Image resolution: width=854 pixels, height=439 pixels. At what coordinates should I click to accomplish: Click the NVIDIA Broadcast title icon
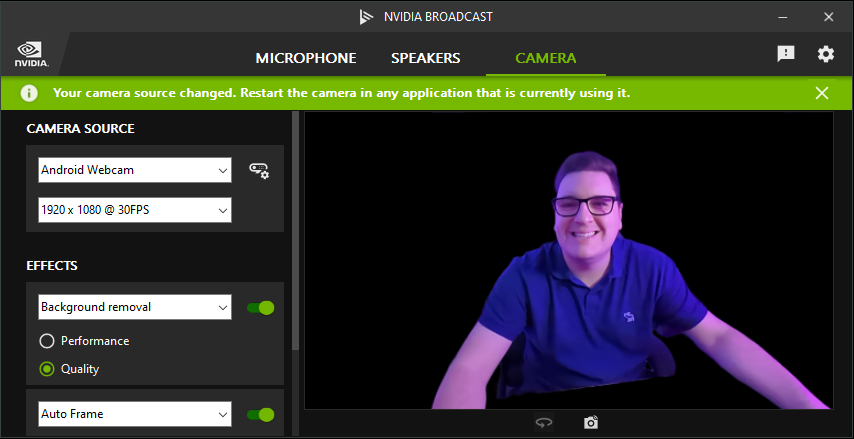[x=368, y=17]
